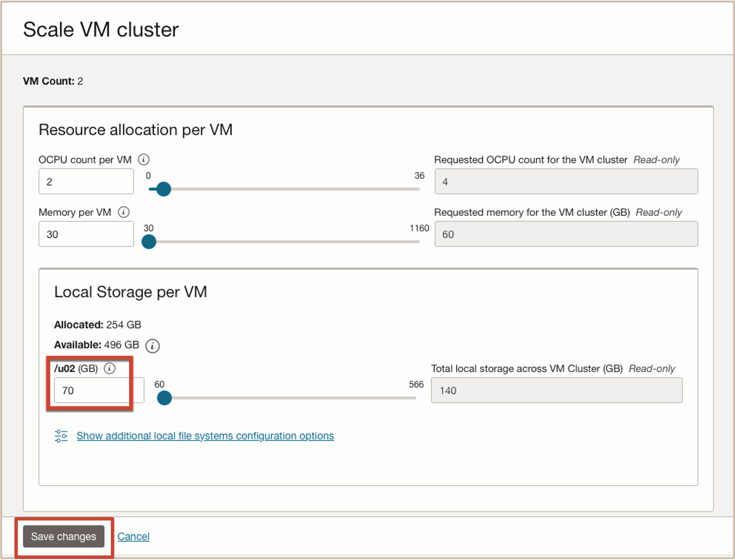Click info icon beside OCPU count per VM

coord(144,160)
